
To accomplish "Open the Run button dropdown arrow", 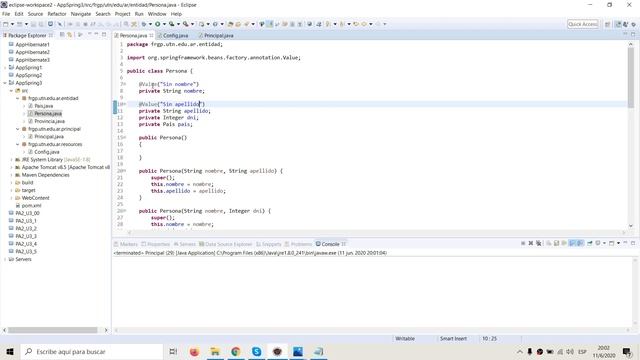I will click(x=164, y=24).
